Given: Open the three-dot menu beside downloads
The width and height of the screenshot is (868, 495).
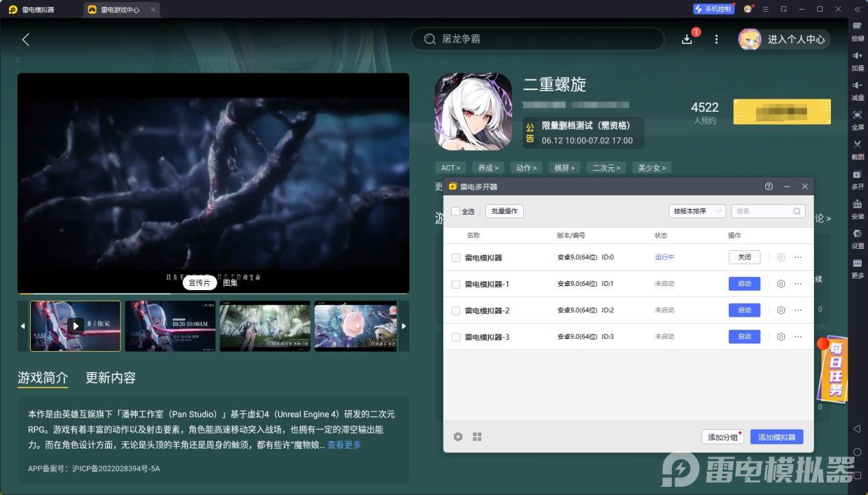Looking at the screenshot, I should pos(716,39).
